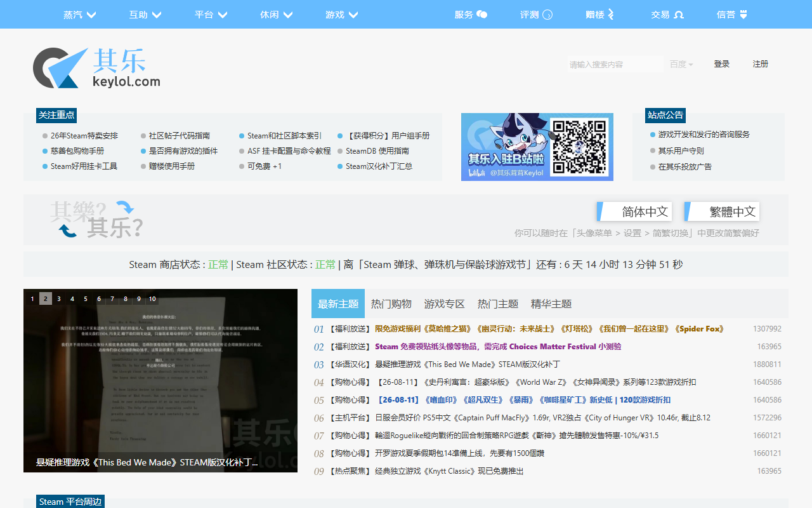Open thread 02 Steam 免费领贴纸 post
812x508 pixels.
tap(498, 347)
